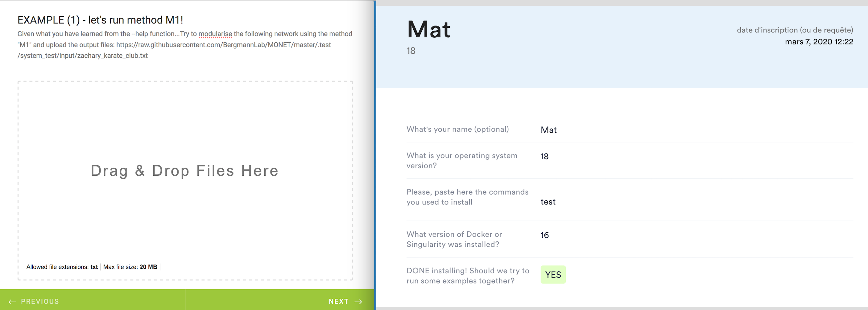Click the date "mars 7, 2020 12:22"

coord(819,42)
